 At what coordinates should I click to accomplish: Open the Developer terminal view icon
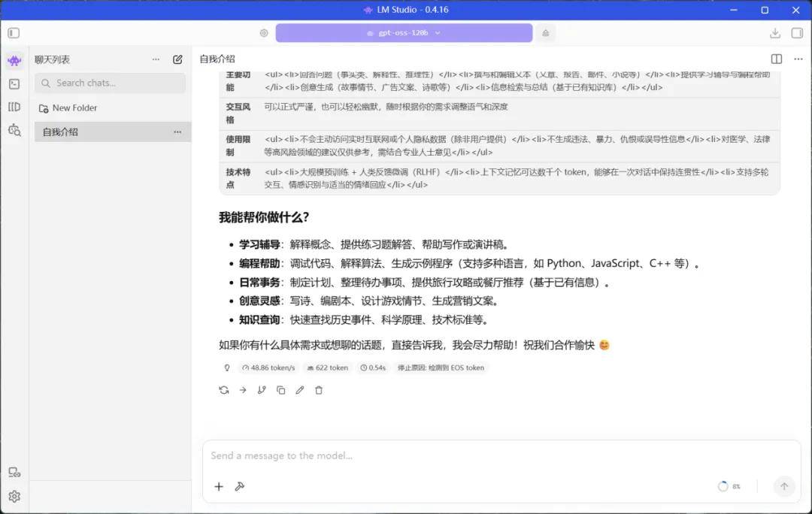14,84
